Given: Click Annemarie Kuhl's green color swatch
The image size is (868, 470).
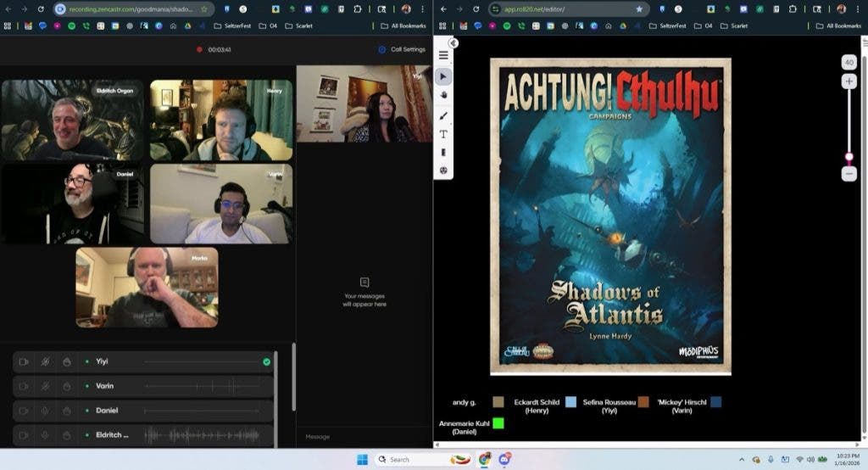Looking at the screenshot, I should coord(498,423).
